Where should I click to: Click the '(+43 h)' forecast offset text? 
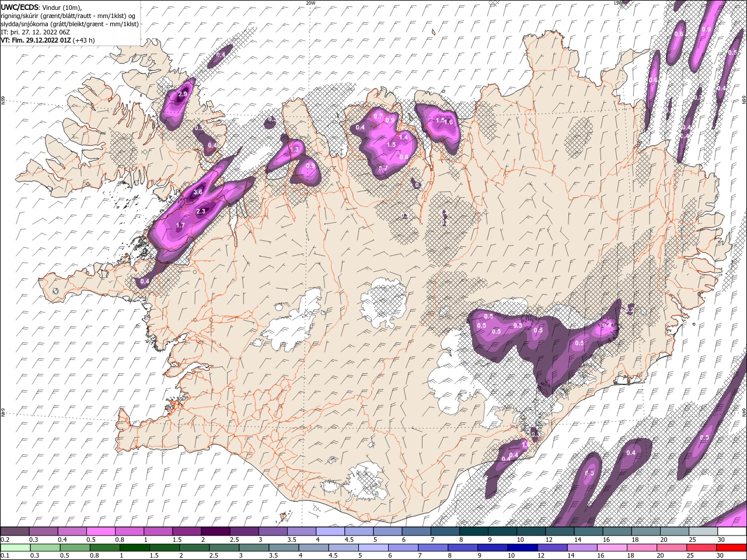pos(84,40)
